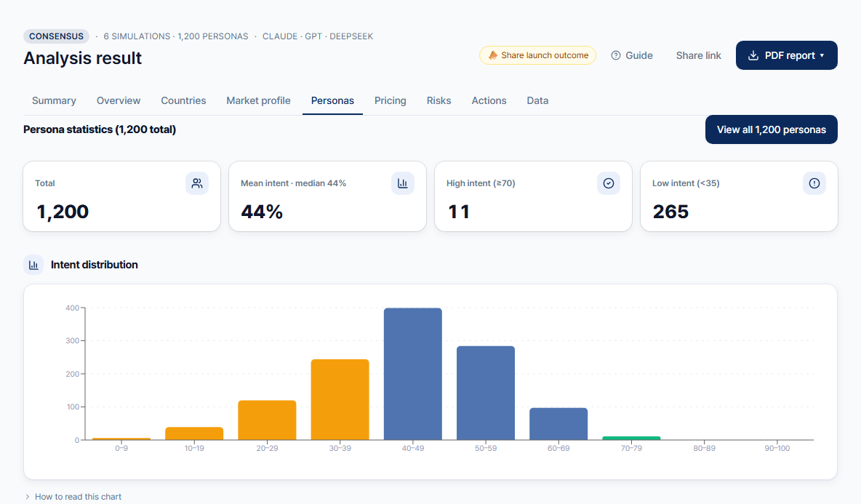The width and height of the screenshot is (861, 504).
Task: Click the mean intent value 44%
Action: [x=262, y=212]
